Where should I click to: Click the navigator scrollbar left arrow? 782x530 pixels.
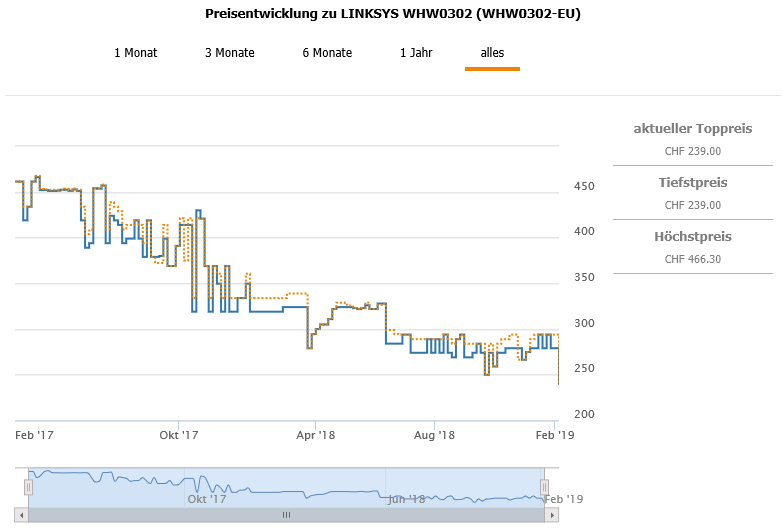click(22, 515)
